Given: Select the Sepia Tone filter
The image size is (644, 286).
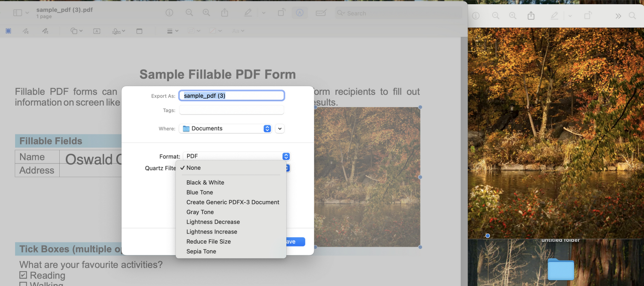Looking at the screenshot, I should 201,251.
